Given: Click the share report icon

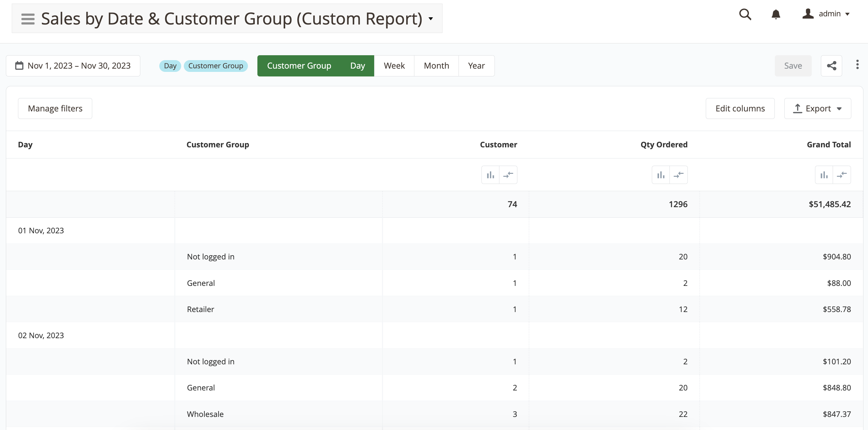Looking at the screenshot, I should (831, 66).
